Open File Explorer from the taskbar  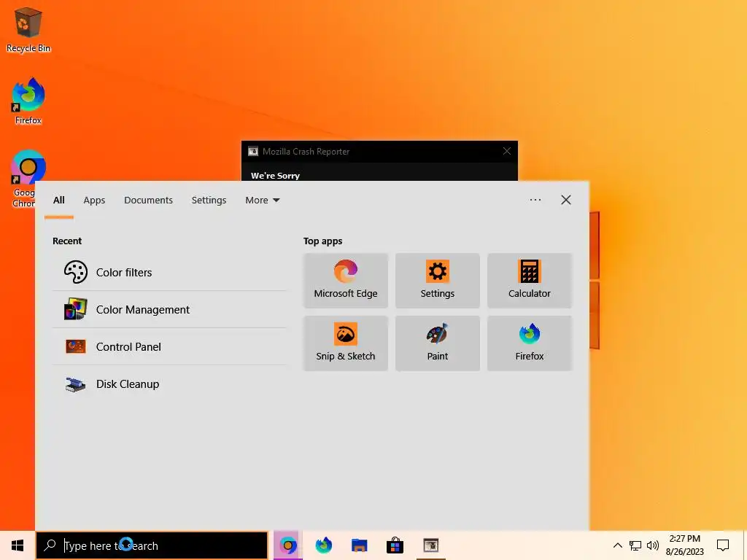[x=359, y=545]
